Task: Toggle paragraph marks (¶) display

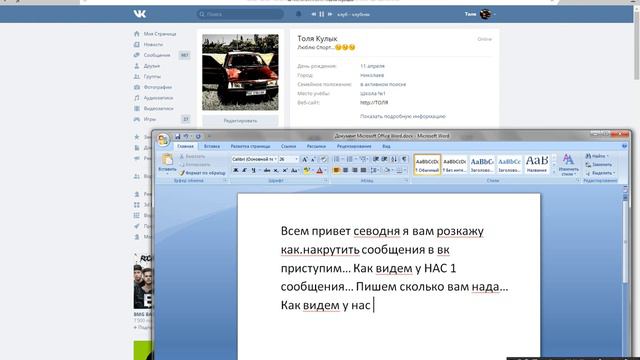Action: tap(404, 159)
